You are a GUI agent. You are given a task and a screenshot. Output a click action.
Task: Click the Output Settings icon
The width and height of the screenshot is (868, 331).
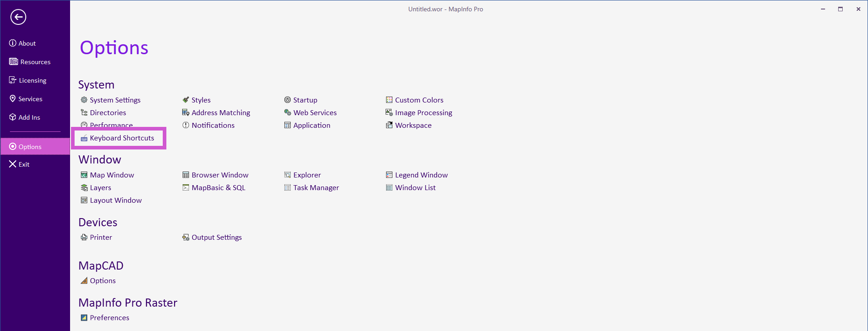(186, 237)
